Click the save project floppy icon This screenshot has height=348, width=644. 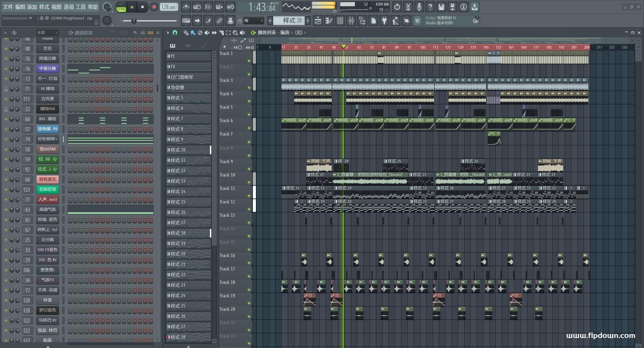point(441,7)
